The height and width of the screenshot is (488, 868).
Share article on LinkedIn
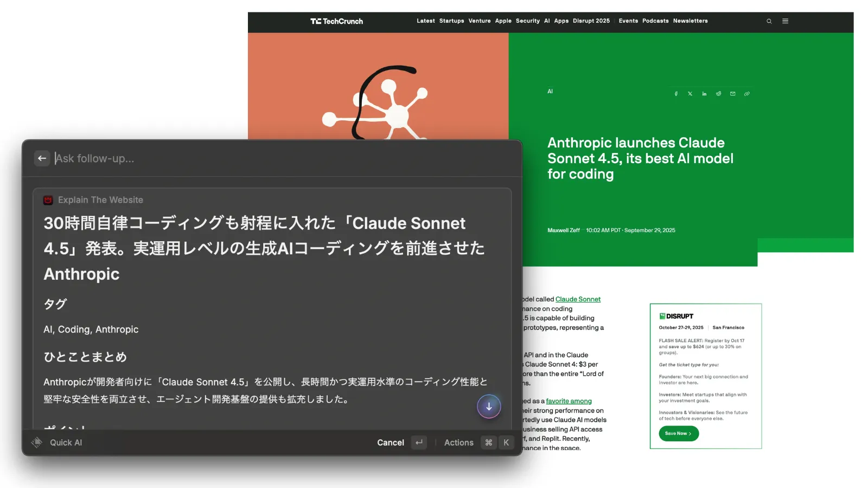click(704, 94)
